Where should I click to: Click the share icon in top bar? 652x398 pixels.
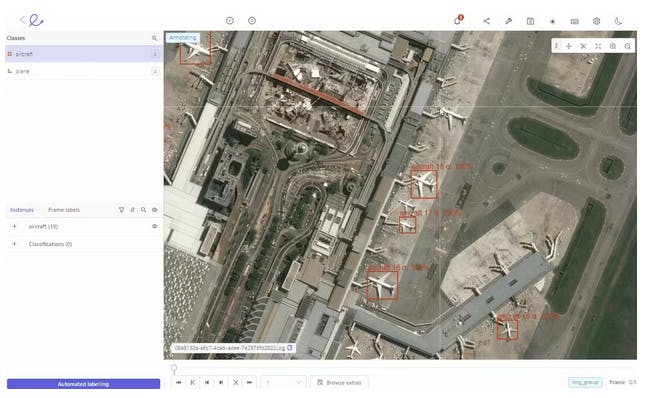point(486,21)
